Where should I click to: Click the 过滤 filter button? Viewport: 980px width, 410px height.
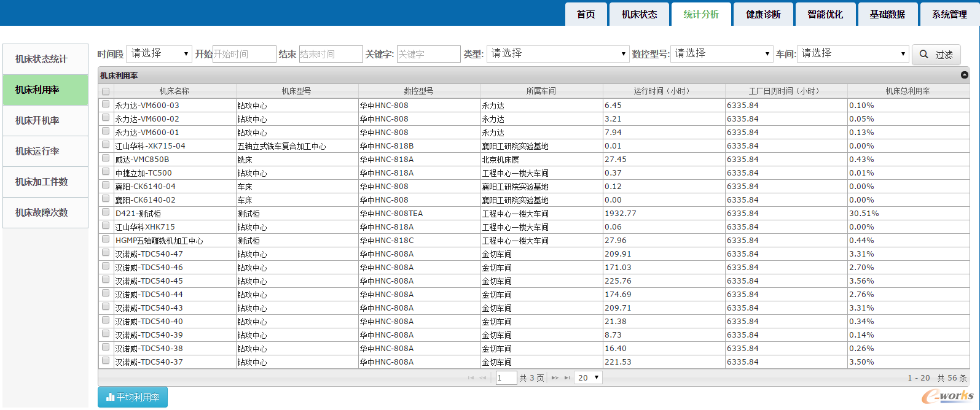[x=936, y=55]
